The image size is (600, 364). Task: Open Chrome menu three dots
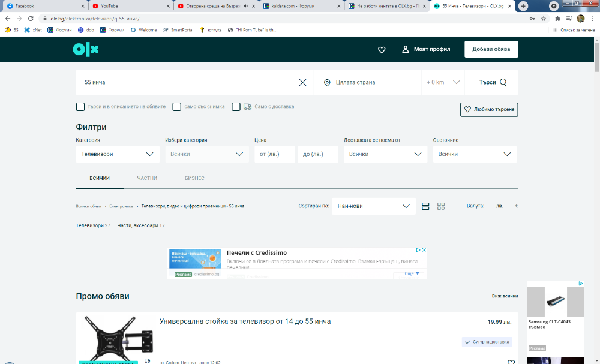click(593, 19)
